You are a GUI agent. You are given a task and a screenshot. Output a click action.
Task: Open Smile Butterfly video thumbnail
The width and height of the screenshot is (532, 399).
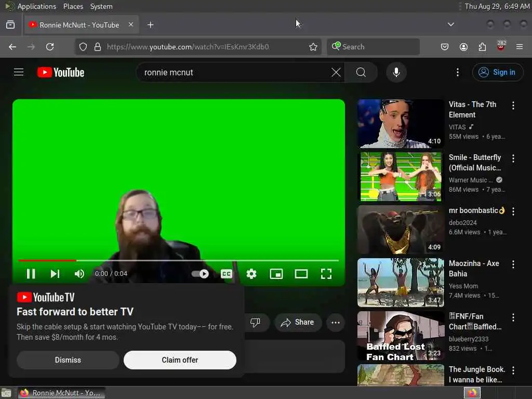pos(401,177)
